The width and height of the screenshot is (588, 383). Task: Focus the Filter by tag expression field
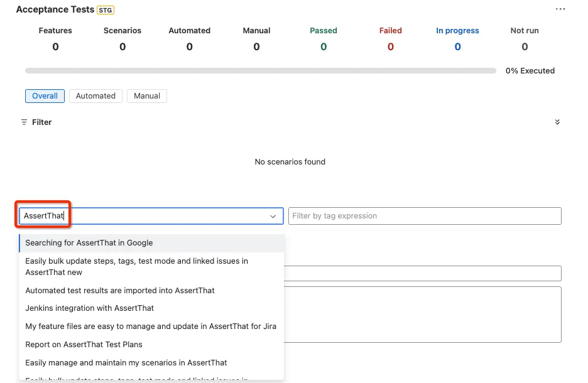click(425, 216)
